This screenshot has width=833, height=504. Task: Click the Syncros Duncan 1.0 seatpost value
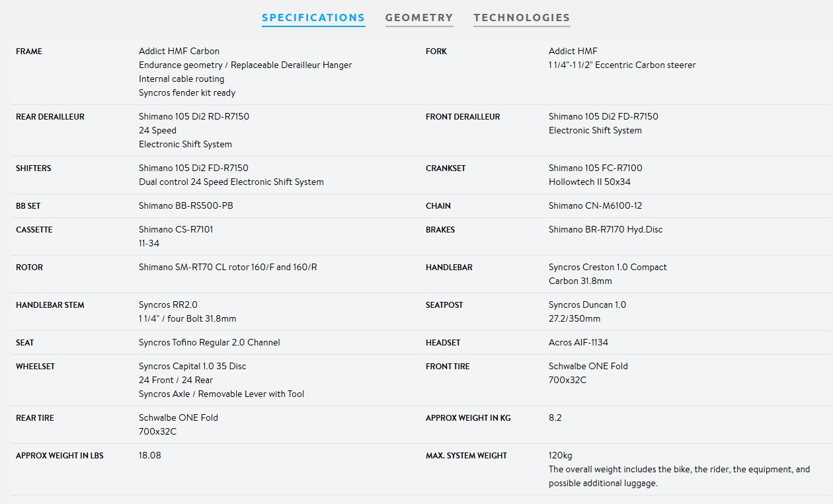click(587, 305)
